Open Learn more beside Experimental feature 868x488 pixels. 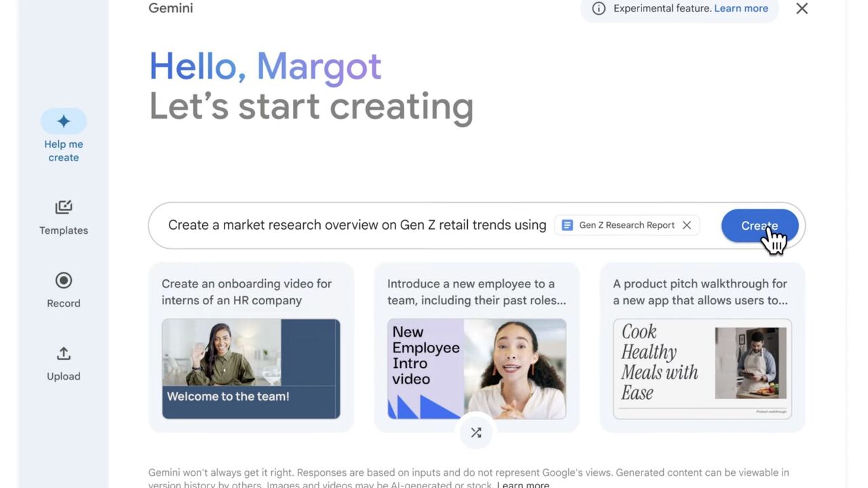(x=741, y=9)
